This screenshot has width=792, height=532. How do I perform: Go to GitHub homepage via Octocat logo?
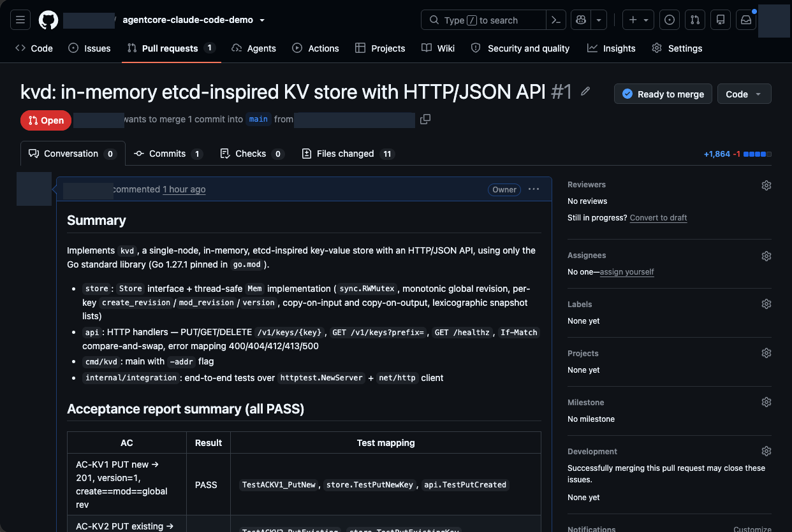[48, 20]
